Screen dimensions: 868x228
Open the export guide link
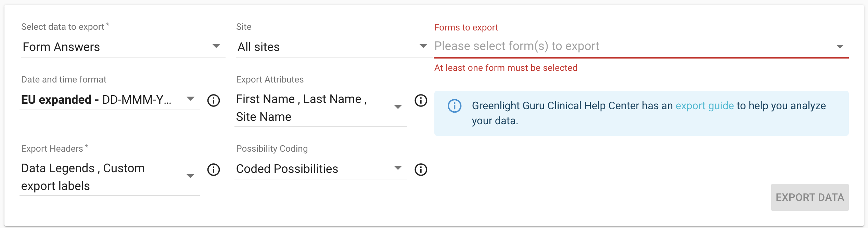click(704, 106)
